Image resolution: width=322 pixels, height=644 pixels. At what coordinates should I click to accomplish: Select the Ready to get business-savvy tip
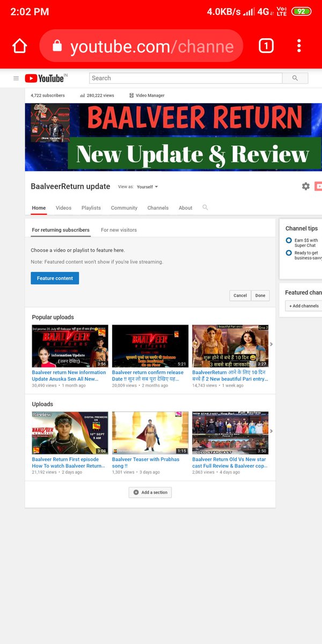(x=304, y=255)
